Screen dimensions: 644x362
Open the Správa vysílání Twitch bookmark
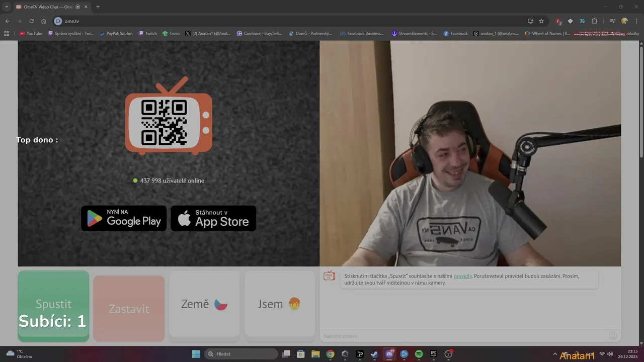pos(71,34)
